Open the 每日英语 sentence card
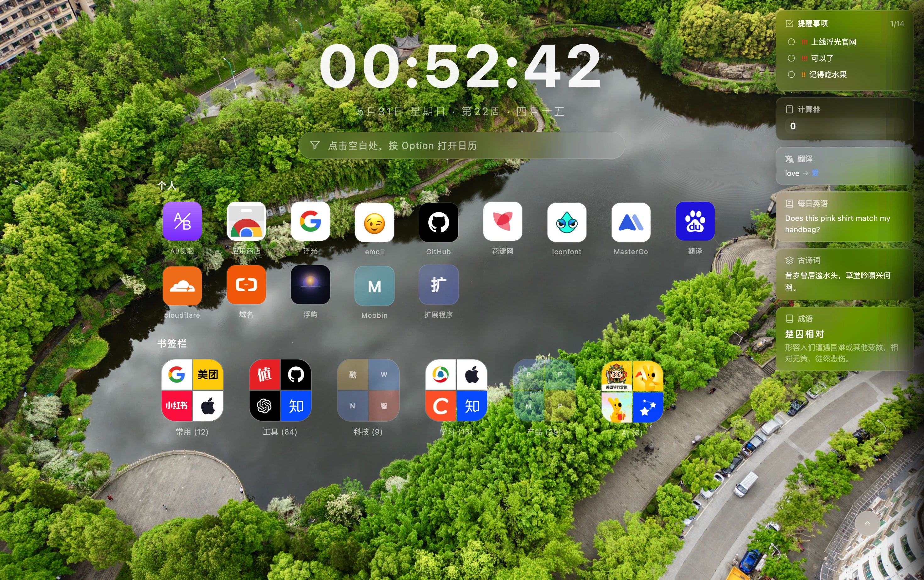924x580 pixels. pos(844,217)
